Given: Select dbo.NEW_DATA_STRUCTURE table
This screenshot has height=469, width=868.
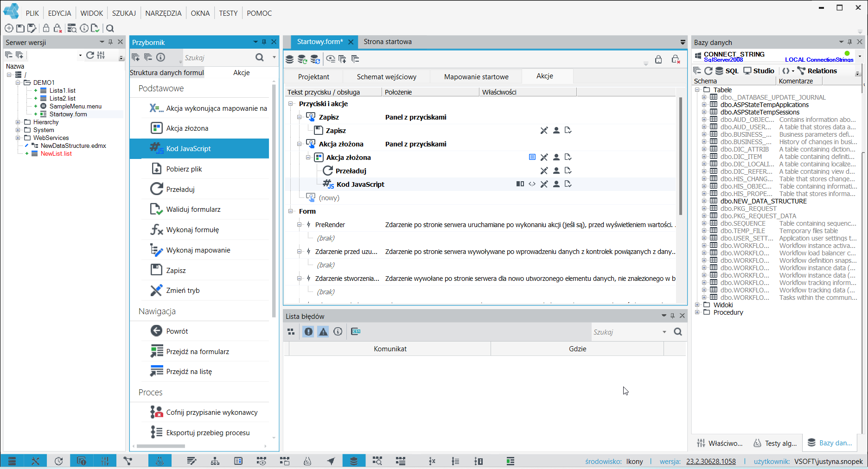Looking at the screenshot, I should (763, 201).
